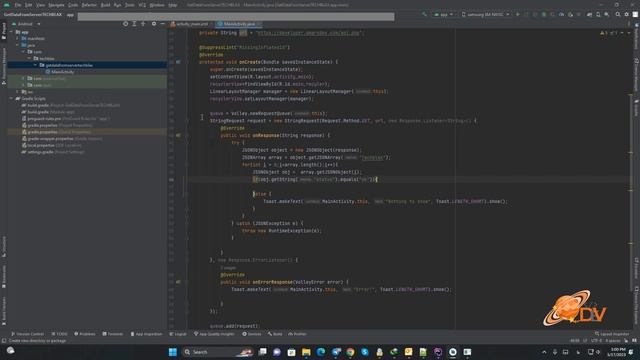Open the Terminal tool window
This screenshot has width=640, height=360.
coord(113,334)
